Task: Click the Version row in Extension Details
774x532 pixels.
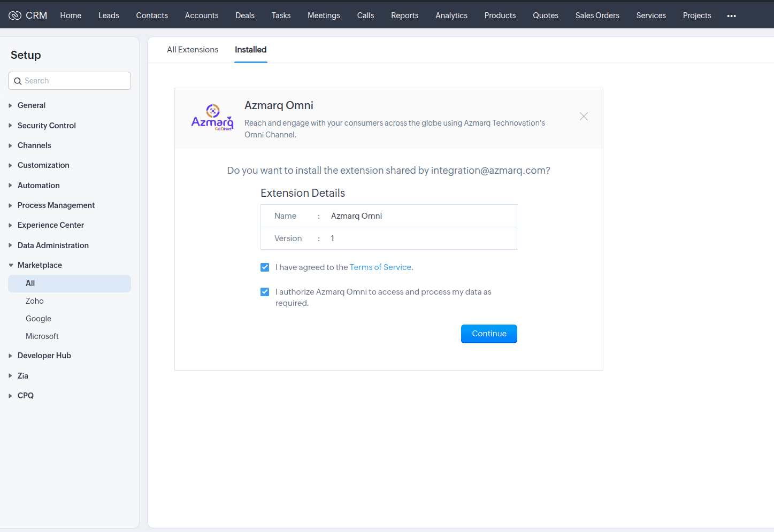Action: pos(389,238)
